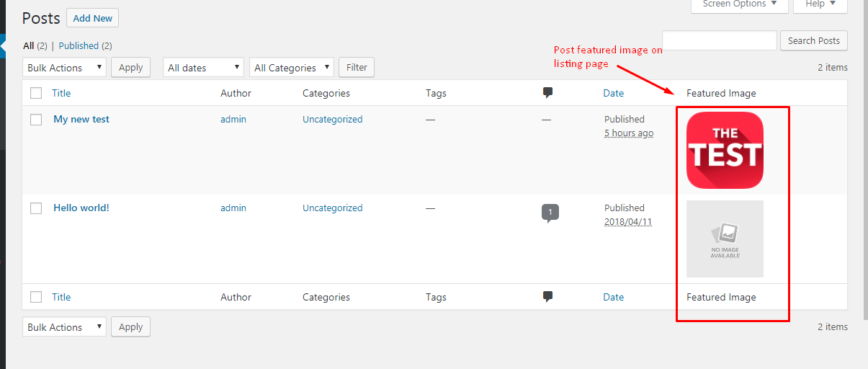Open the All Categories dropdown
This screenshot has height=369, width=868.
point(292,68)
